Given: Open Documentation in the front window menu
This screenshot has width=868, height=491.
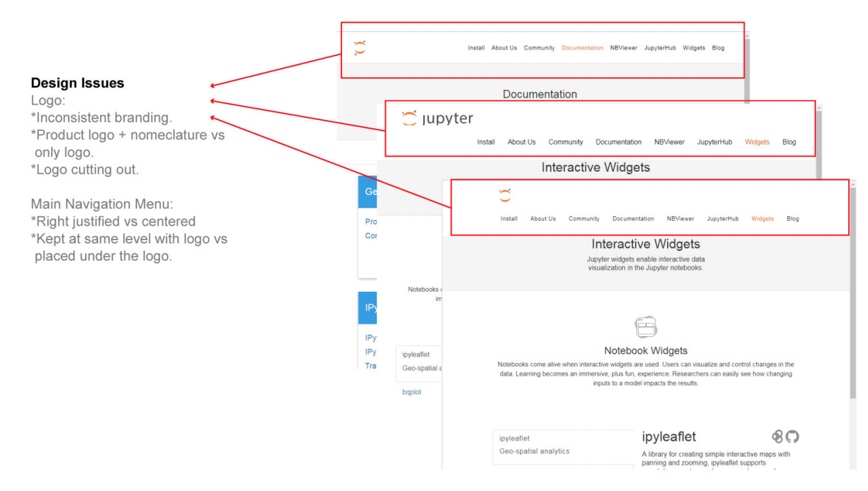Looking at the screenshot, I should (633, 219).
